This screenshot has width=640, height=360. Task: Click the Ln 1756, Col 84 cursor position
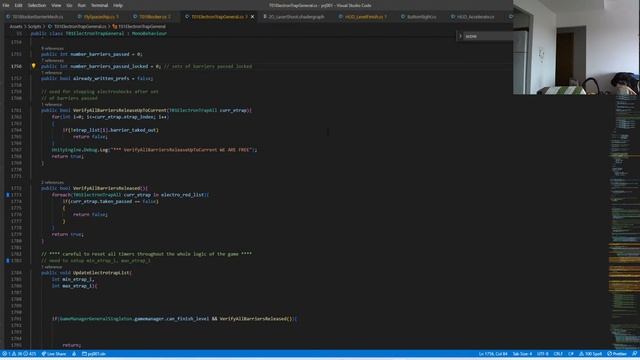point(493,354)
